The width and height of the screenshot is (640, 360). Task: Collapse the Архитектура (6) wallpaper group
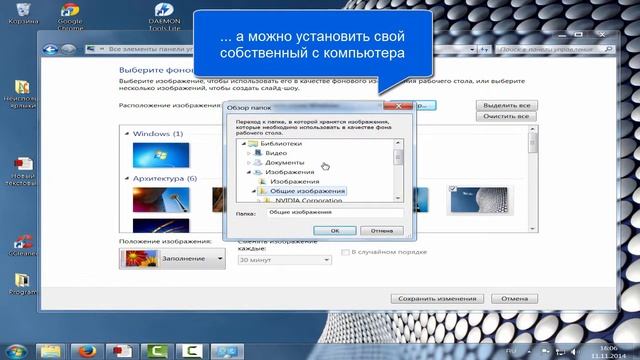click(127, 178)
